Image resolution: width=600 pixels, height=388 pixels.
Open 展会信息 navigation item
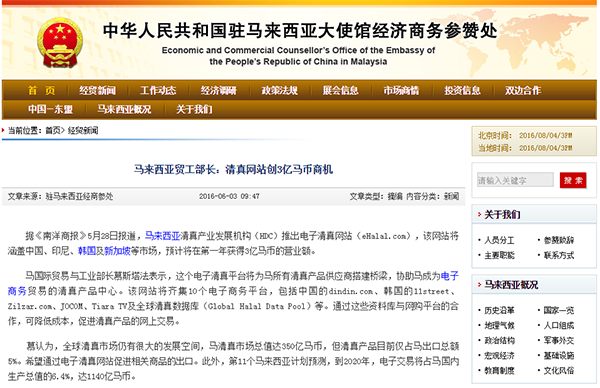point(341,91)
